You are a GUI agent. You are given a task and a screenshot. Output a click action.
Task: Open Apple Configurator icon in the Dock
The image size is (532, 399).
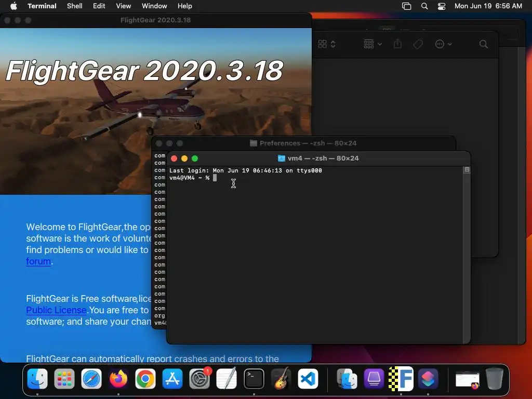[x=374, y=379]
